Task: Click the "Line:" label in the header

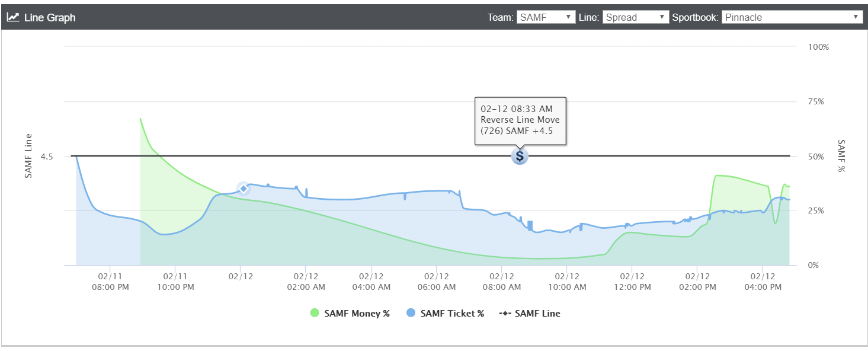Action: 590,17
